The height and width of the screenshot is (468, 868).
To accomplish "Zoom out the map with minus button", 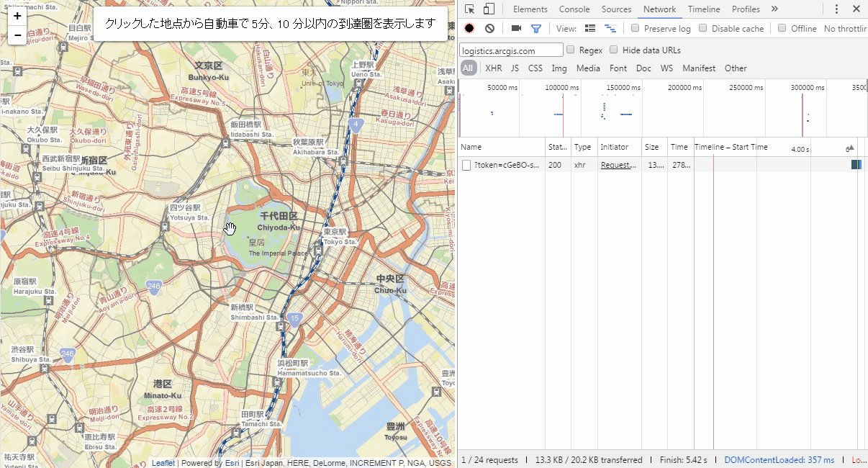I will pyautogui.click(x=17, y=35).
